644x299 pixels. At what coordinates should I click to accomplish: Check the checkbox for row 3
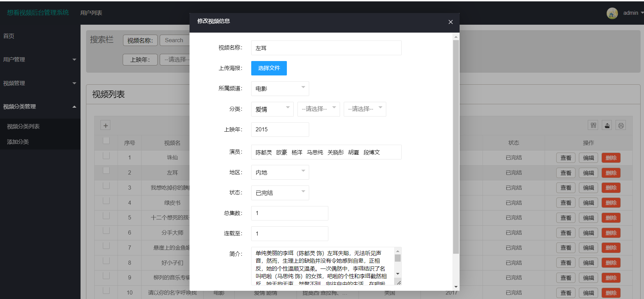[106, 186]
